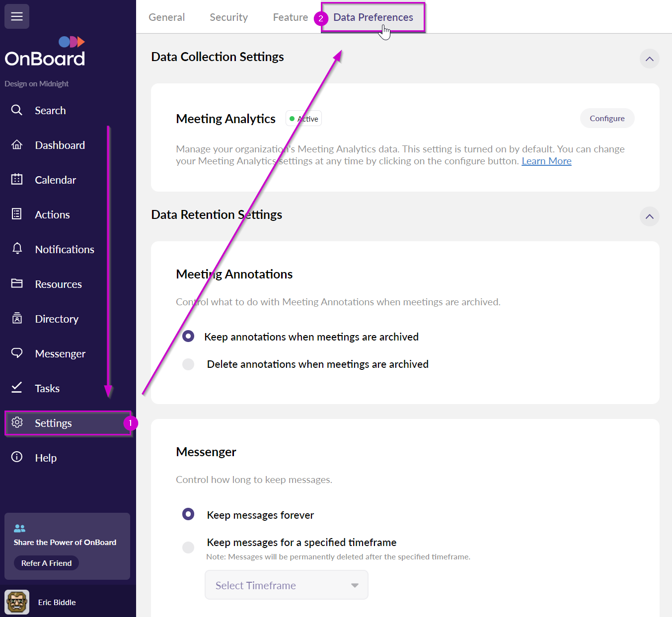Screen dimensions: 672x617
Task: Open Calendar from sidebar menu
Action: pos(55,180)
